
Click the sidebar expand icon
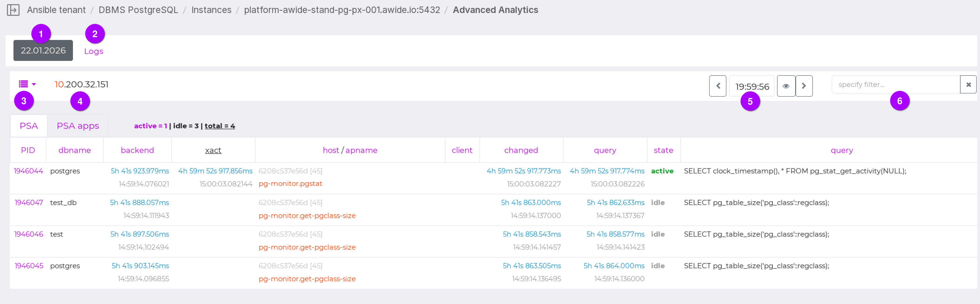tap(13, 10)
